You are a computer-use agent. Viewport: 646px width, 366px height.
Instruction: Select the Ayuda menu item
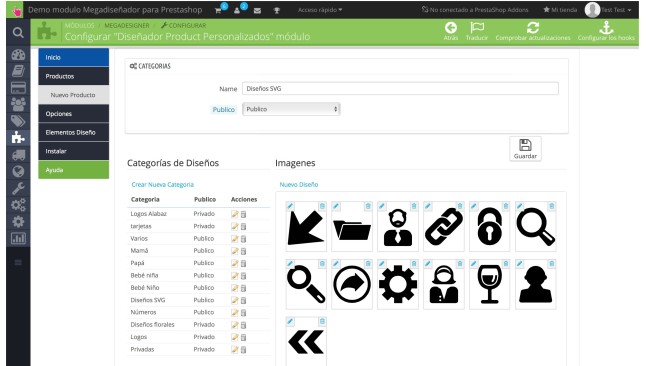74,170
